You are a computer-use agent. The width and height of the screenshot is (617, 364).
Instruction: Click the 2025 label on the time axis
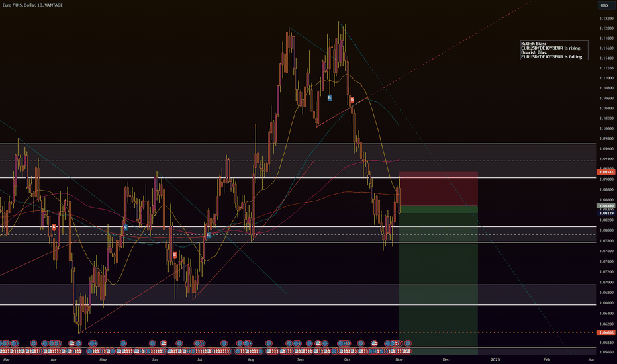coord(495,359)
